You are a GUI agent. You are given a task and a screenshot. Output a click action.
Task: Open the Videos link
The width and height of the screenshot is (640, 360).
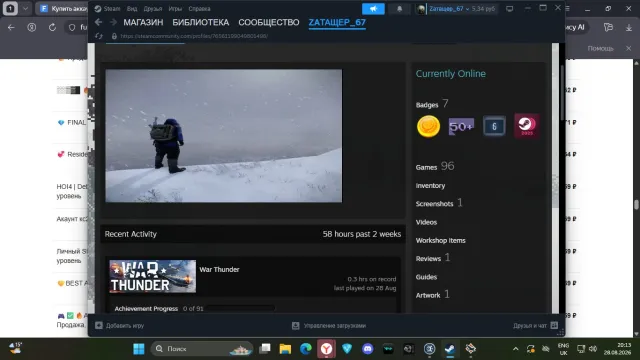point(426,222)
